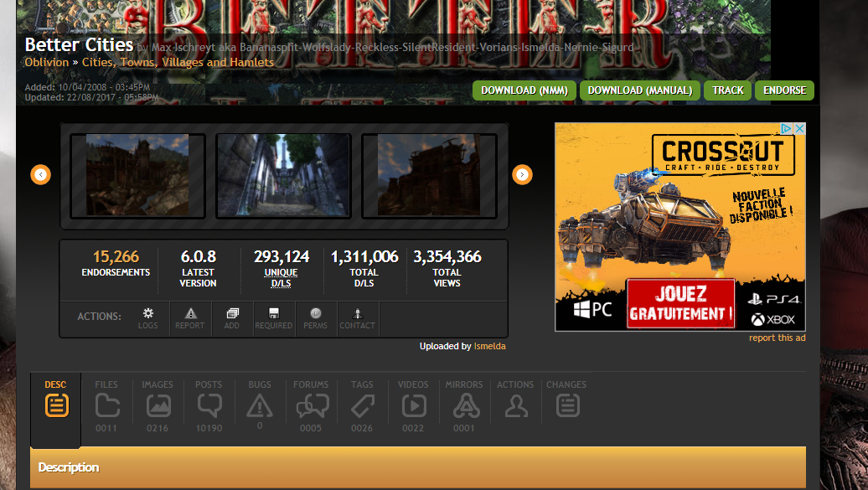Click the AdChoices triangle icon
Screen dimensions: 868x490
(x=787, y=128)
